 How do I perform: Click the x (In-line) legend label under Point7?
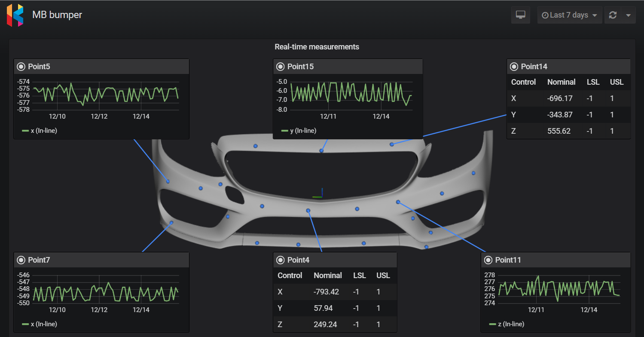pyautogui.click(x=44, y=324)
